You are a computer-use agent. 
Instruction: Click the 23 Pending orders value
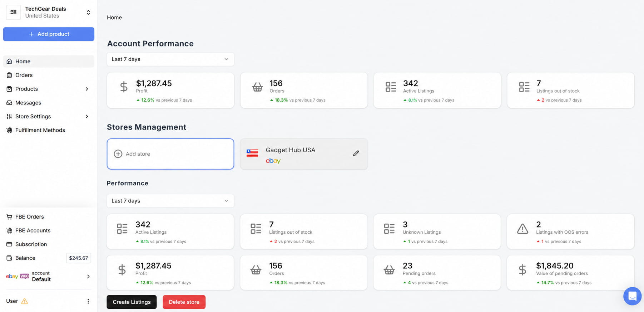click(407, 266)
